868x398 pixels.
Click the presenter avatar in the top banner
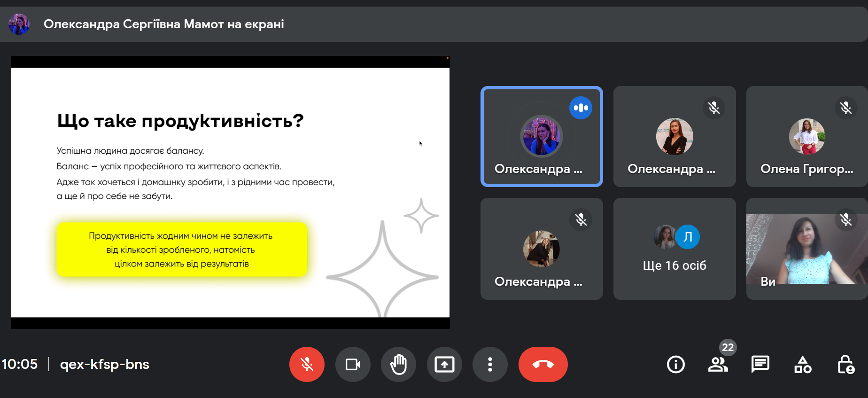tap(19, 24)
